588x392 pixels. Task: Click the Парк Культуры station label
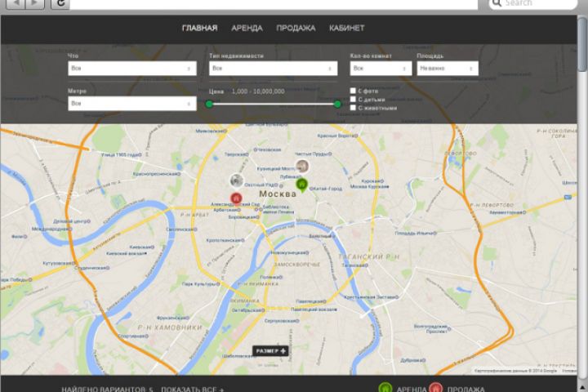point(200,284)
